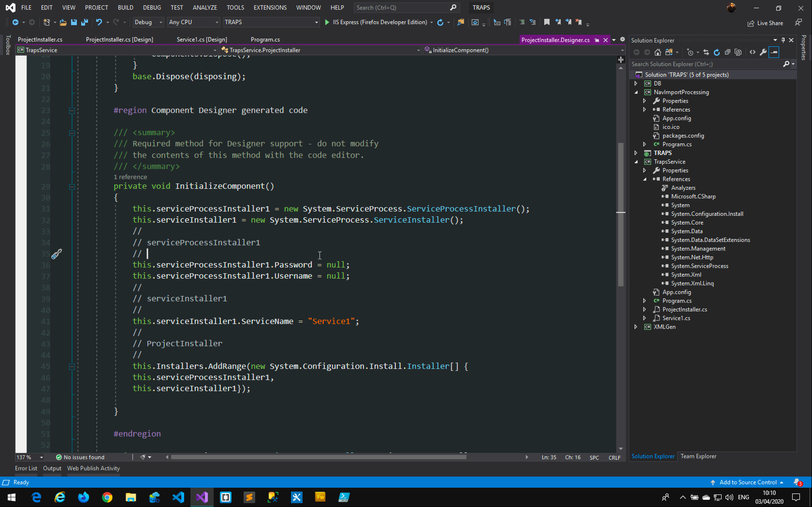Toggle auto-hide pin on Solution Explorer

(783, 40)
